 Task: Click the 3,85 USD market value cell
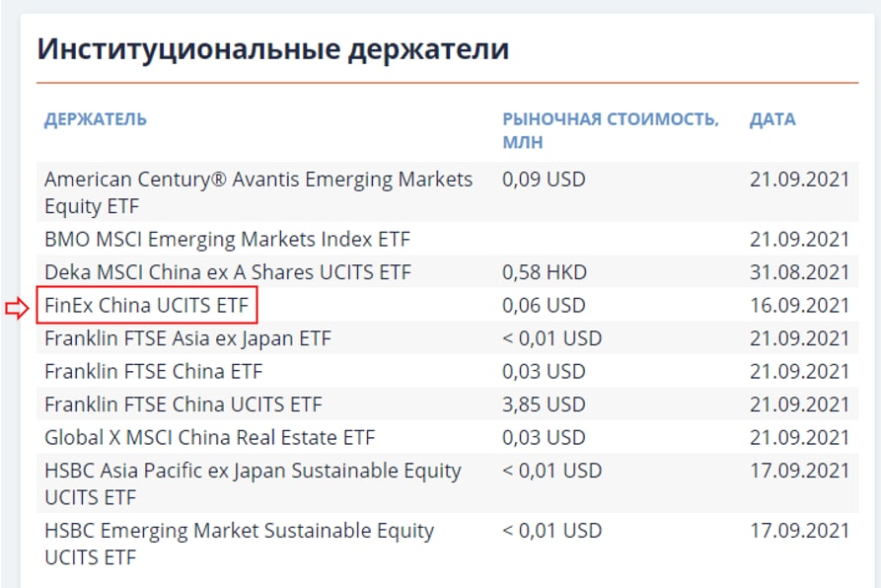(544, 404)
